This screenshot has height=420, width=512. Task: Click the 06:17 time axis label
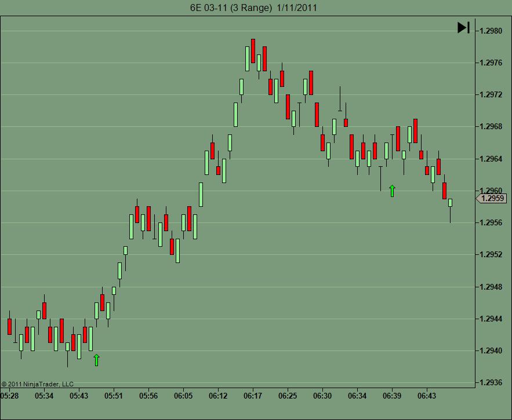click(x=253, y=396)
